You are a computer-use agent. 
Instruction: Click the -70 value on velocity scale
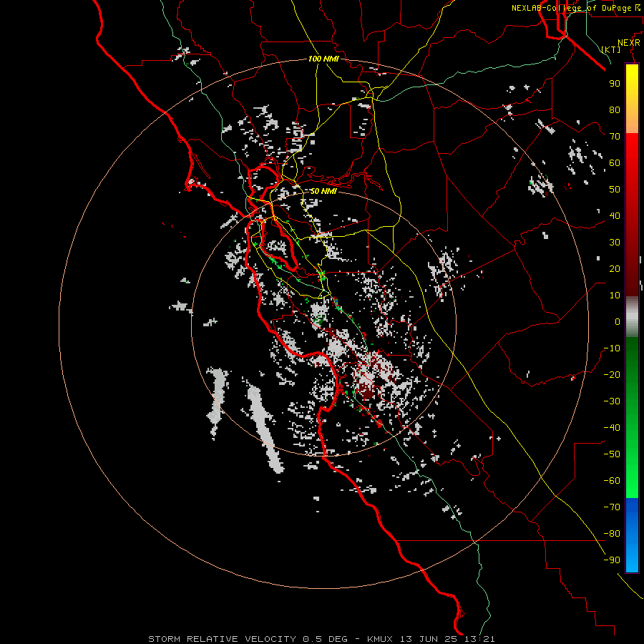(612, 507)
